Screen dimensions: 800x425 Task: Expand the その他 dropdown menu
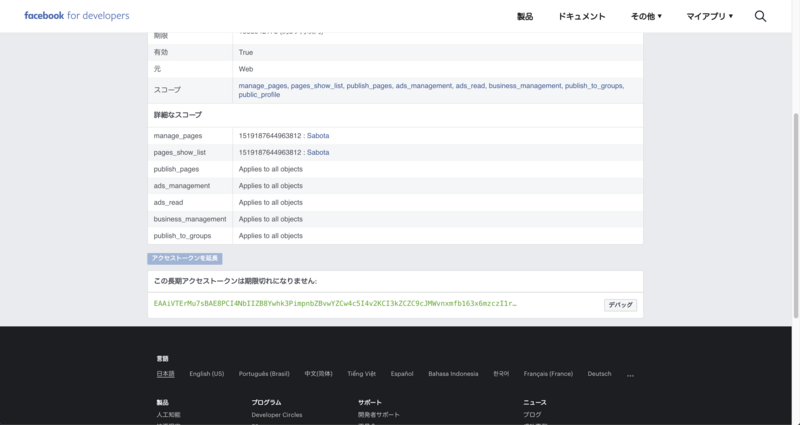tap(646, 16)
